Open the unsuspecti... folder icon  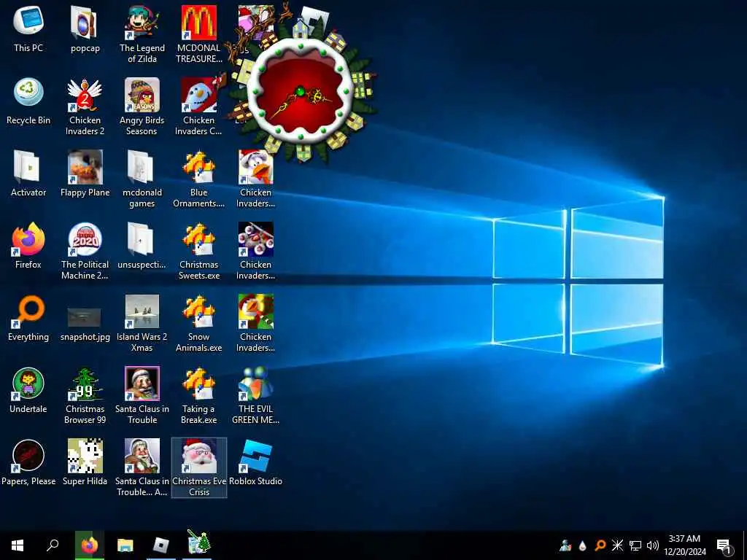(142, 246)
